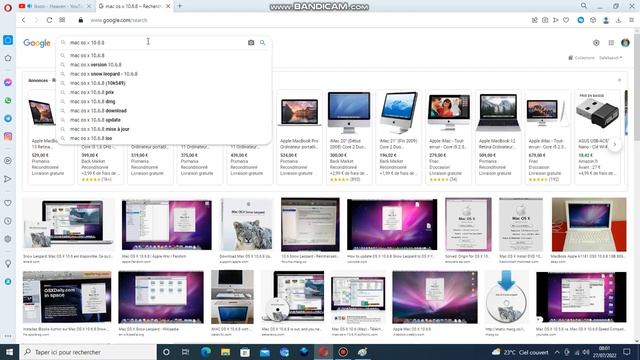640x360 pixels.
Task: Open File Explorer from the taskbar
Action: pos(225,352)
